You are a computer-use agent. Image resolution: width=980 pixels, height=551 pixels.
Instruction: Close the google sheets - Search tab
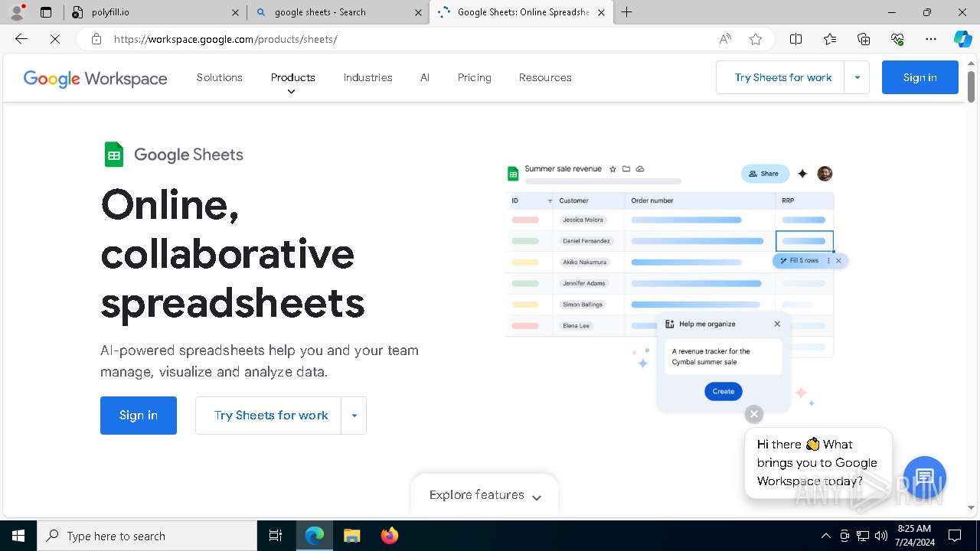pos(418,12)
